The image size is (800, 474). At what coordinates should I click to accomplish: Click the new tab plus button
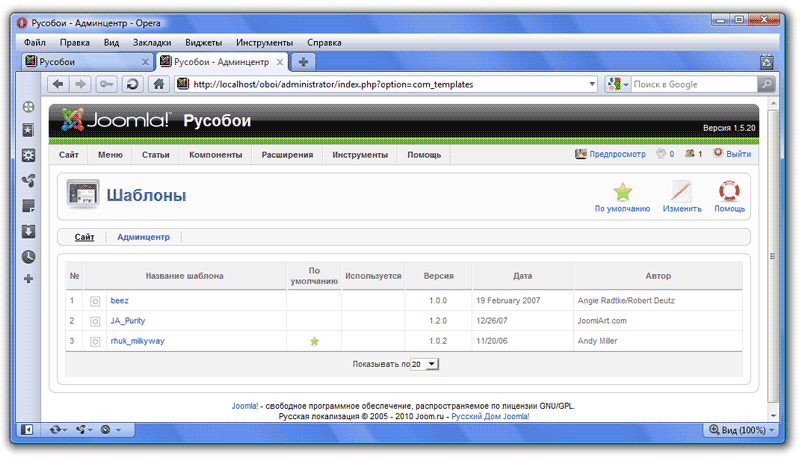303,61
